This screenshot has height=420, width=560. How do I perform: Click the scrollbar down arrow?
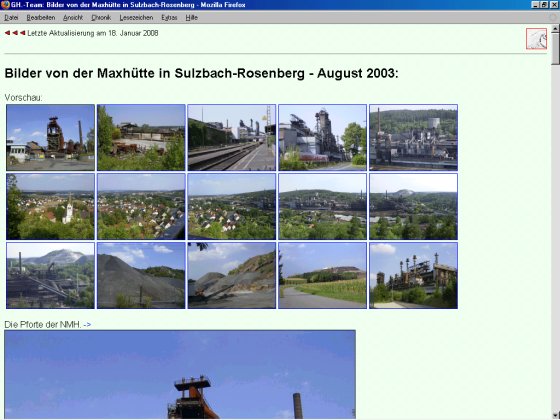pyautogui.click(x=555, y=415)
